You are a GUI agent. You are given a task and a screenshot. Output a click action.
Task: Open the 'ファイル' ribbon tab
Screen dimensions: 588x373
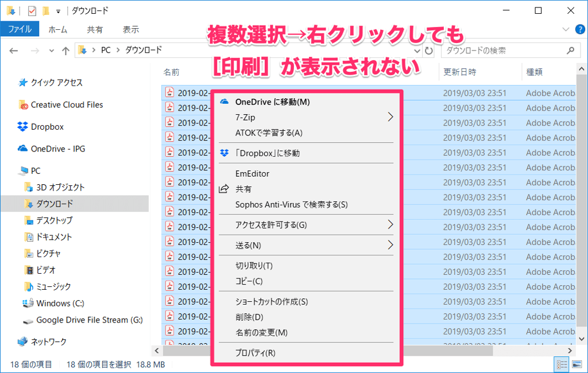coord(20,29)
